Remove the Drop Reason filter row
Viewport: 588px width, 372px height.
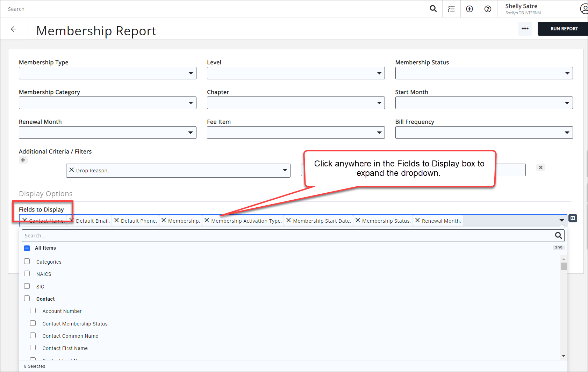(x=540, y=167)
